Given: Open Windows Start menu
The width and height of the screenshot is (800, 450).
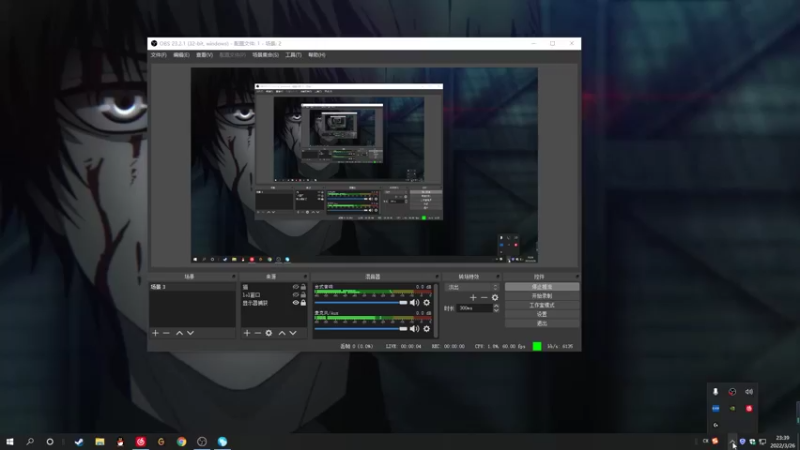Looking at the screenshot, I should pos(10,442).
